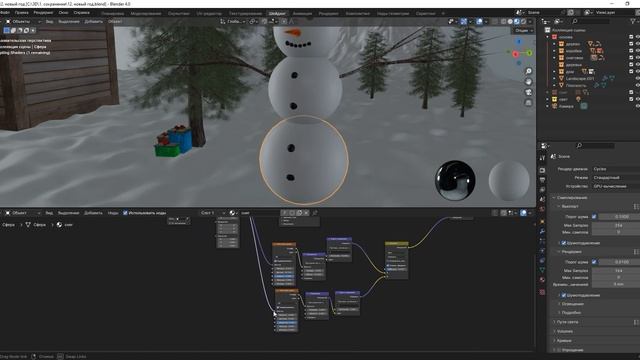
Task: Open the 'Устройство' GPU device dropdown
Action: click(616, 186)
